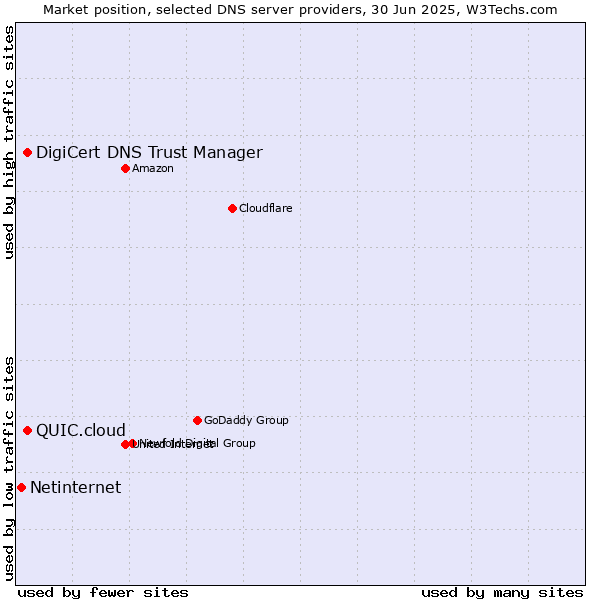Screen dimensions: 600x600
Task: Select the Cloudflare red data marker
Action: point(232,209)
